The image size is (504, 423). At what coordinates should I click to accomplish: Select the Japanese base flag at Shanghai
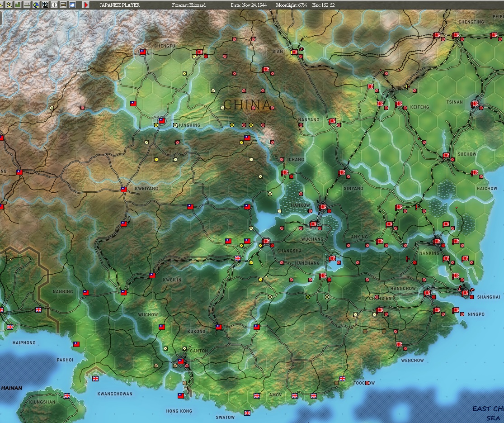(465, 293)
